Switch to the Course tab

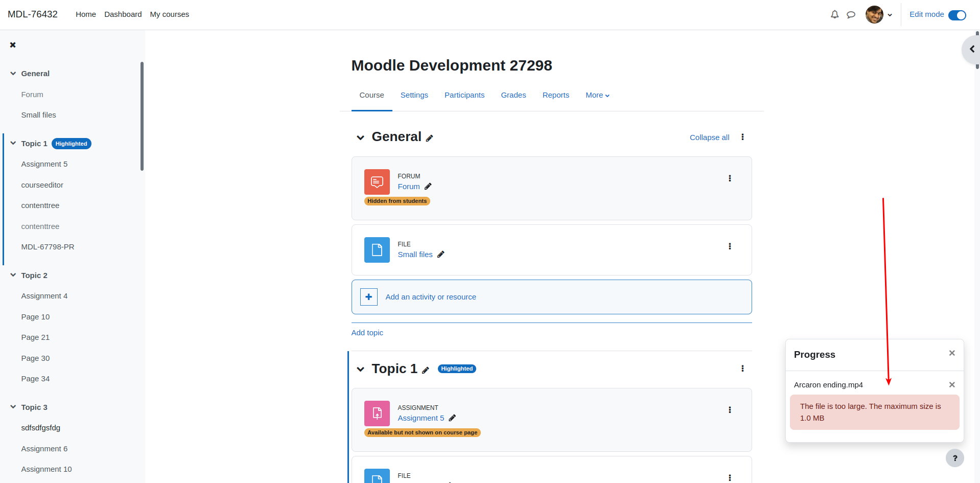[x=372, y=95]
